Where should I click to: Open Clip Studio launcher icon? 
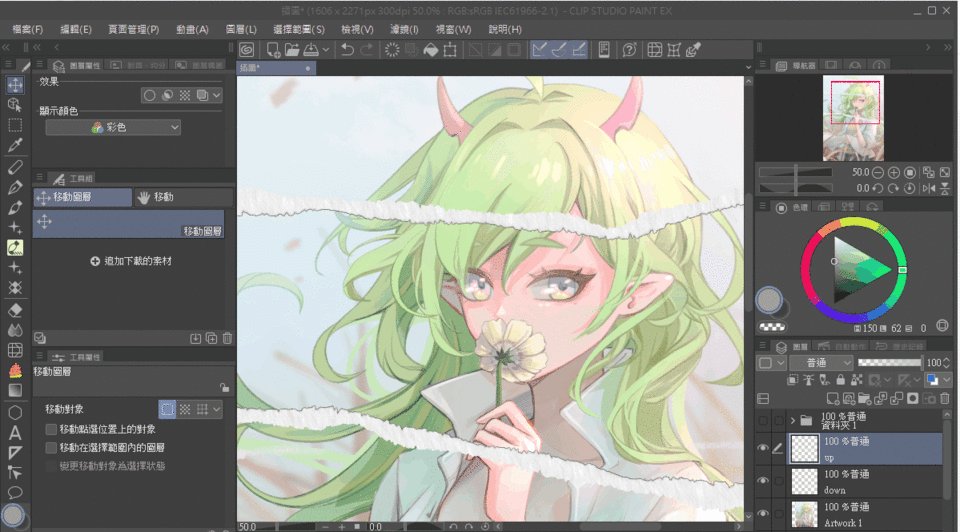coord(247,50)
